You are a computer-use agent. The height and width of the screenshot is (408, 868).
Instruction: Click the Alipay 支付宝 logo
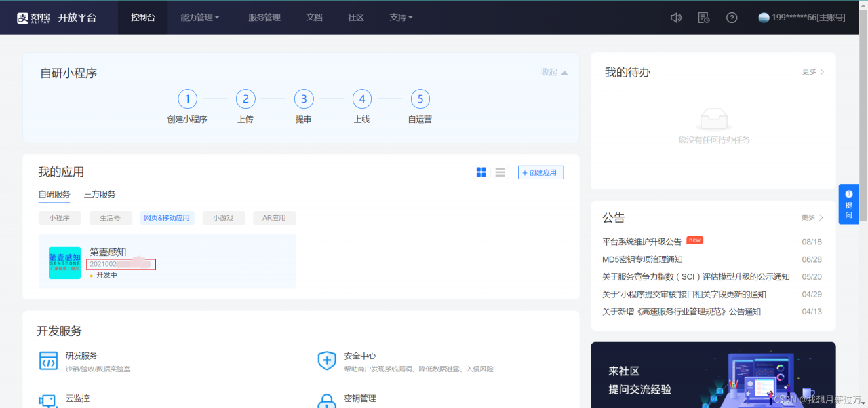35,18
